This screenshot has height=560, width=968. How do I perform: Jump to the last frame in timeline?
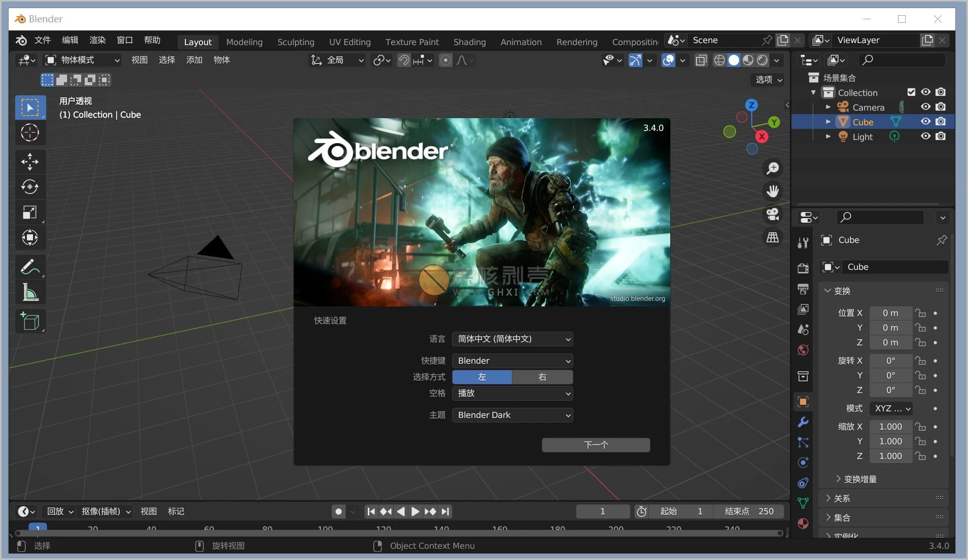[x=445, y=511]
